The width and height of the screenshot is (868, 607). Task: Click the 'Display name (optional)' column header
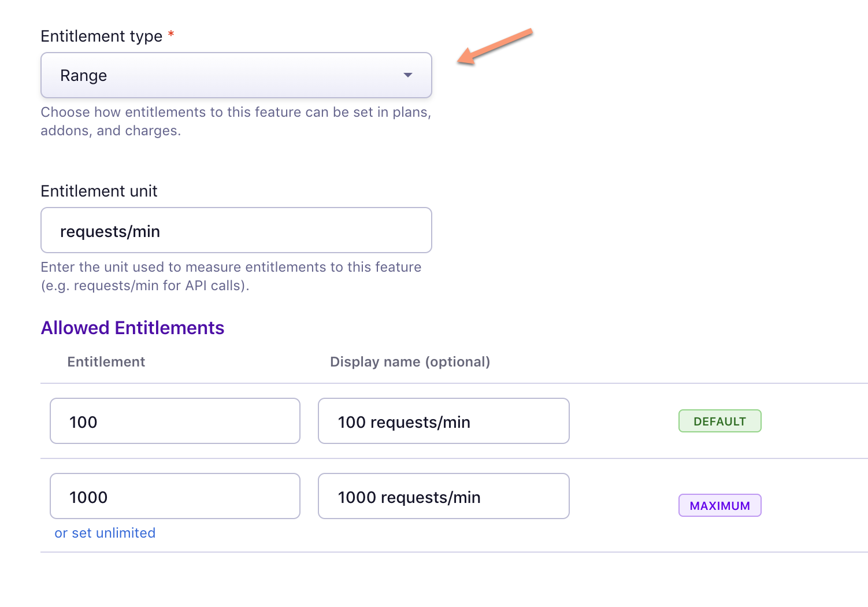[x=410, y=362]
